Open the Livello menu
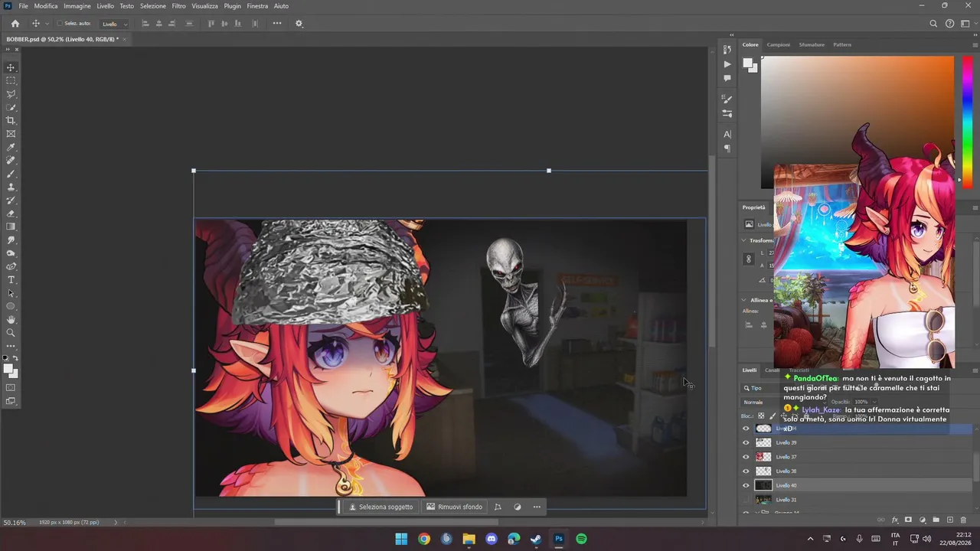The image size is (980, 551). (x=105, y=6)
